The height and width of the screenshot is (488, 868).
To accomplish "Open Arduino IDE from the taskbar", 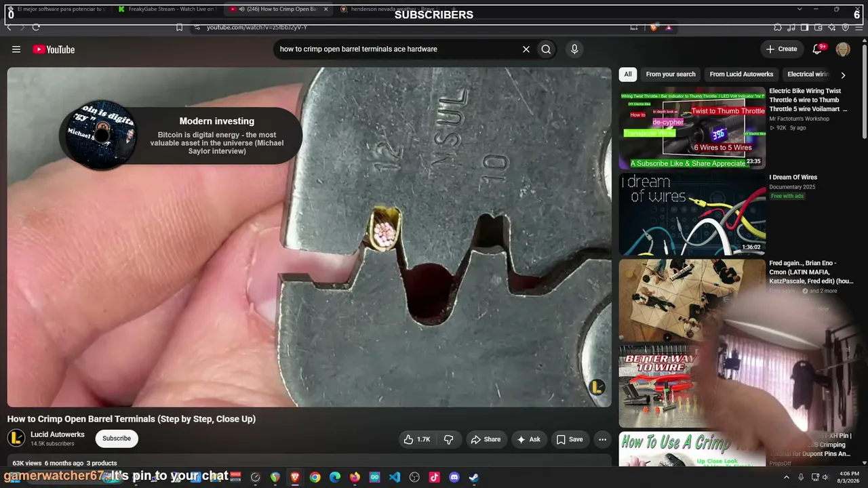I will coord(375,477).
